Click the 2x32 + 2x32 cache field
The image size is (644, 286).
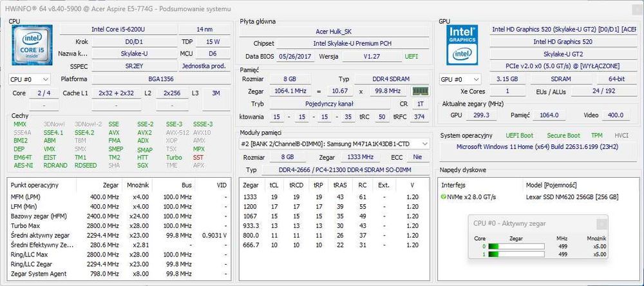(x=116, y=93)
